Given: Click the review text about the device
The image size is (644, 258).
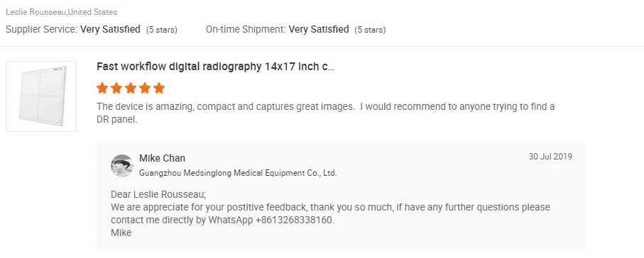Looking at the screenshot, I should pyautogui.click(x=326, y=113).
